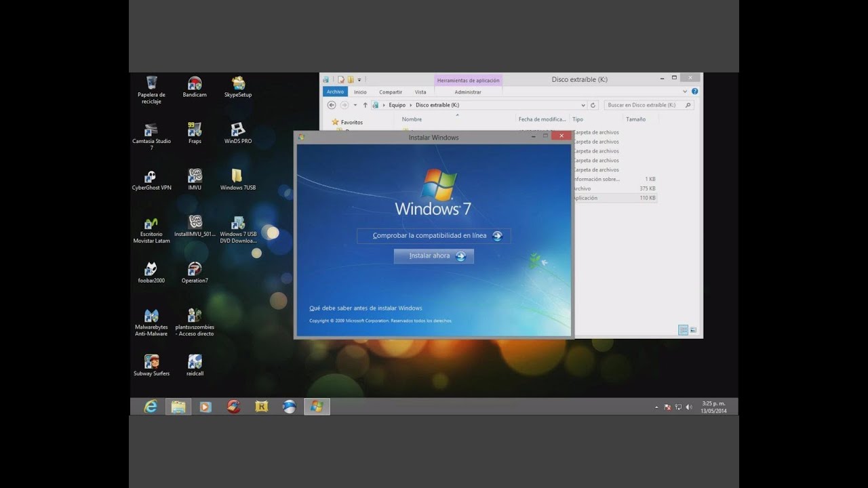The width and height of the screenshot is (868, 488).
Task: Select the InstallIMVU_501 desktop icon
Action: (195, 227)
